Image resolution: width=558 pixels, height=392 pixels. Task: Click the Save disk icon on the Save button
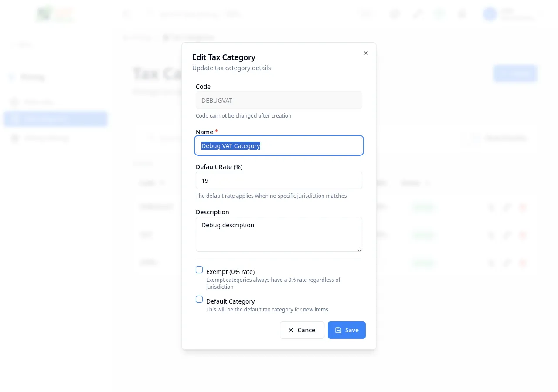click(338, 330)
